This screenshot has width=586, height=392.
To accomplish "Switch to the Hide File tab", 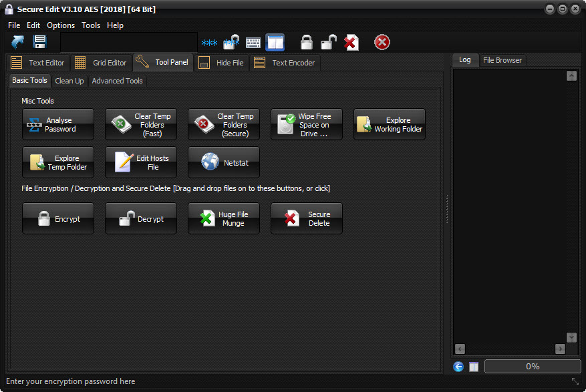I will pyautogui.click(x=221, y=62).
